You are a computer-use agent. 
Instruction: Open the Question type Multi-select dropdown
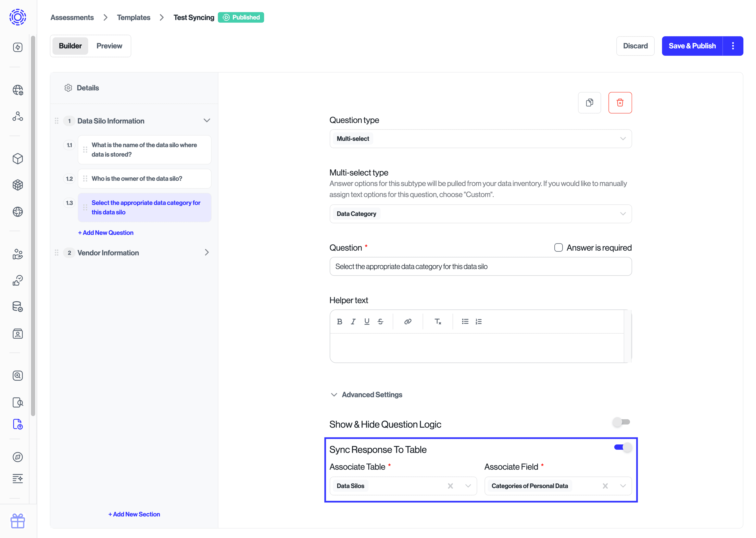click(480, 138)
